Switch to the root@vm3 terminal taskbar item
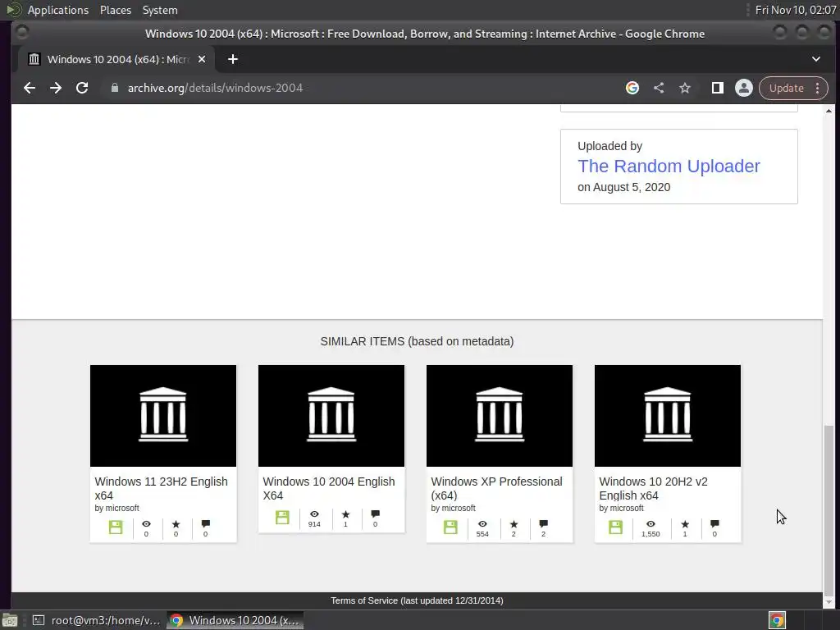 click(97, 620)
